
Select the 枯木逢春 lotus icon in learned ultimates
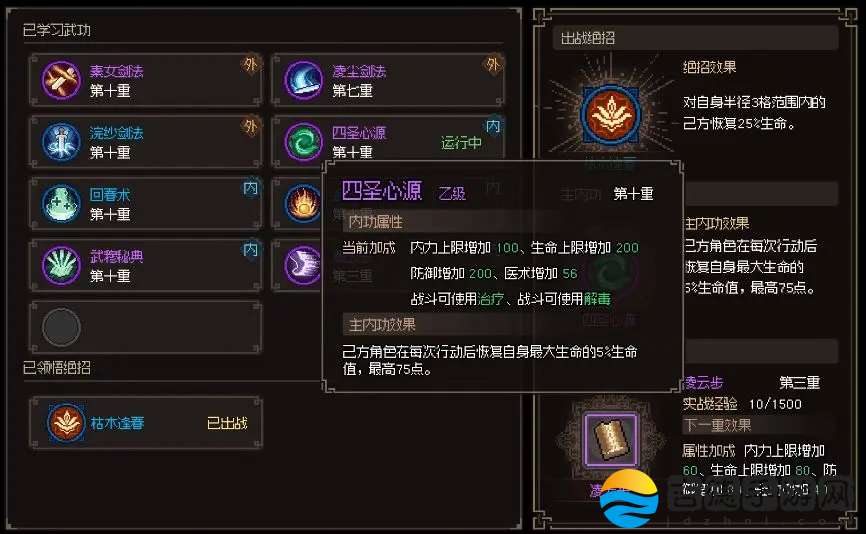[x=66, y=423]
